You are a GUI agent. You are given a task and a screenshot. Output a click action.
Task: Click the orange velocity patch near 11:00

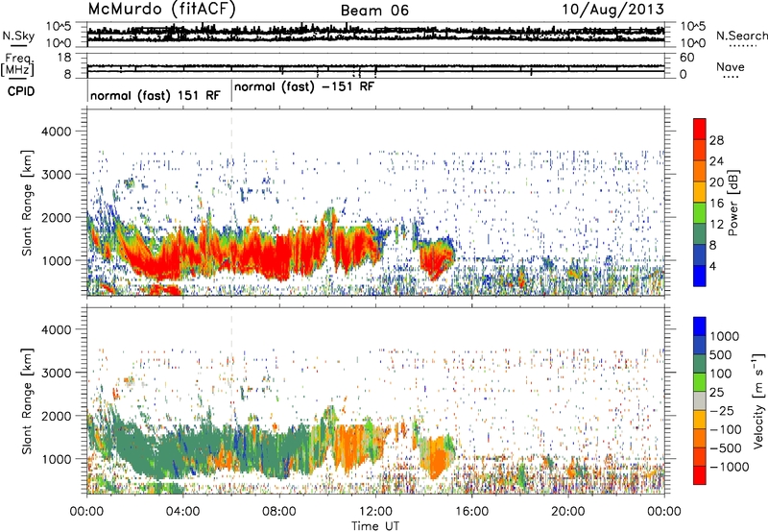[x=348, y=446]
